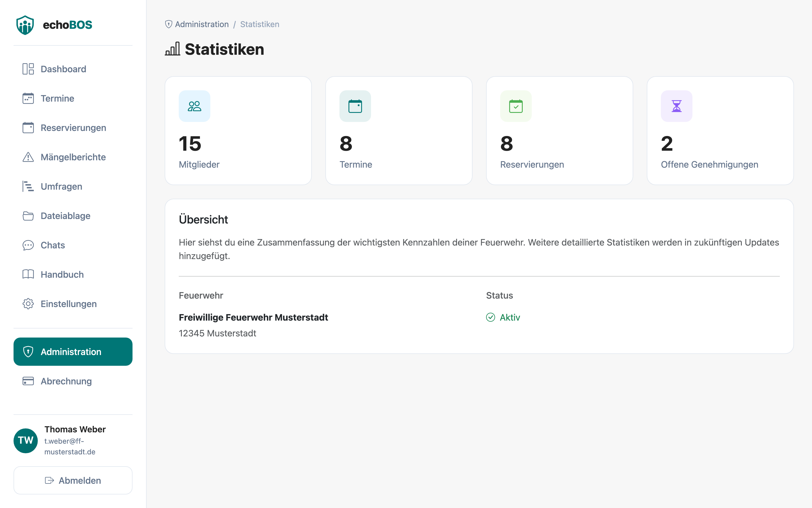Click the Offene Genehmigungen label
Image resolution: width=812 pixels, height=508 pixels.
coord(709,164)
